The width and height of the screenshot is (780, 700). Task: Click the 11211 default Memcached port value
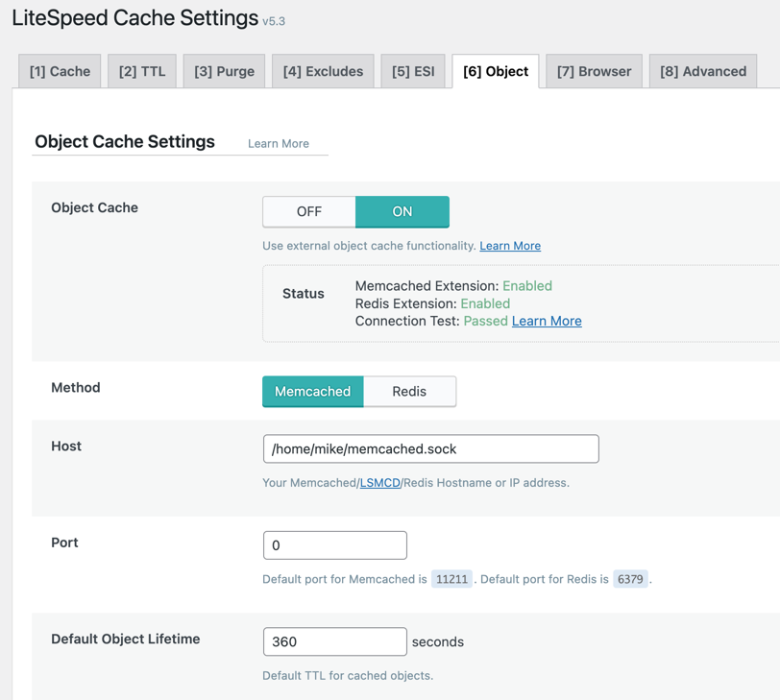tap(451, 579)
